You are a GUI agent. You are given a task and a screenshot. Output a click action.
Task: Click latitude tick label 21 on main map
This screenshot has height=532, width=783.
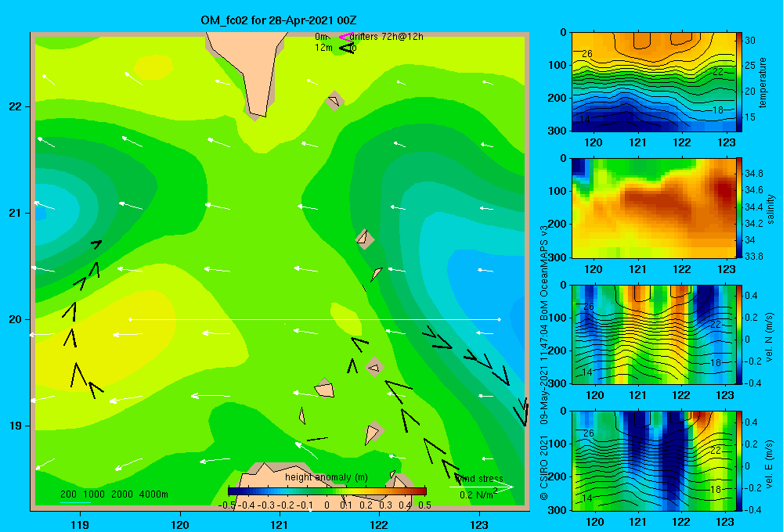(x=15, y=213)
